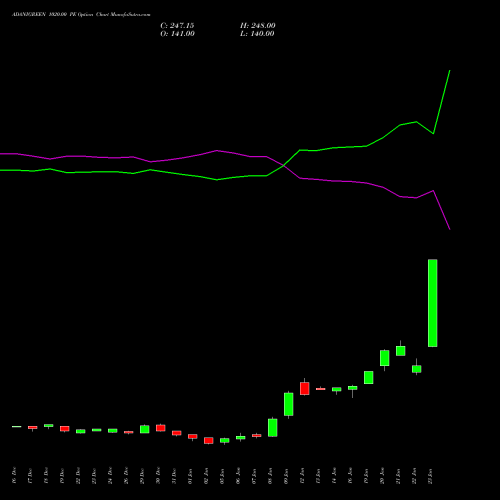This screenshot has height=500, width=500.
Task: Click the 09 Jan date label
Action: (x=286, y=476)
